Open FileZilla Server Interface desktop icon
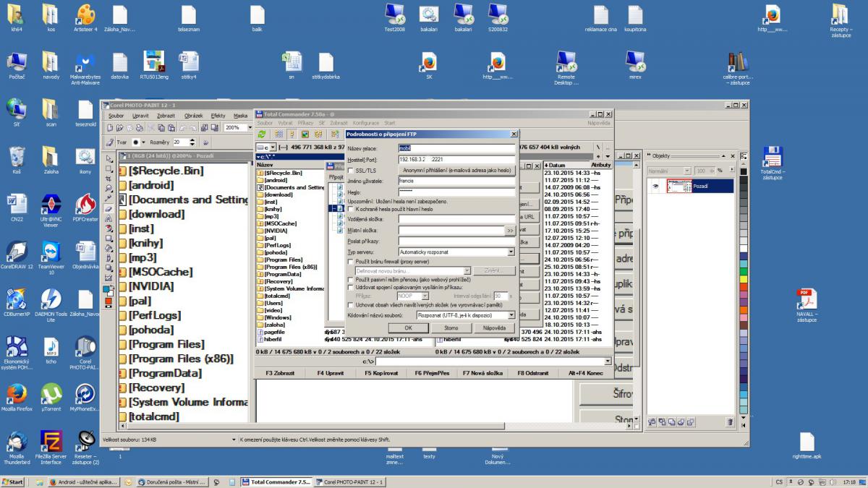868x488 pixels. pos(51,446)
